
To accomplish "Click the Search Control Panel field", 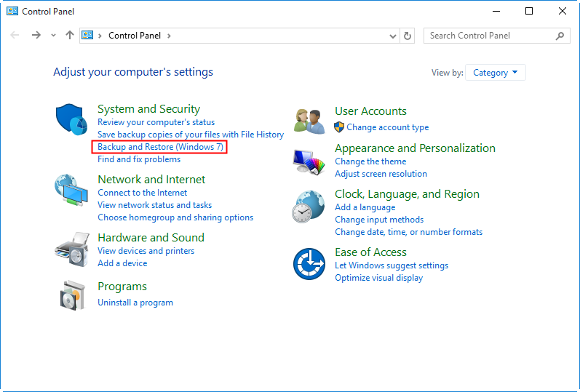I will pos(489,36).
